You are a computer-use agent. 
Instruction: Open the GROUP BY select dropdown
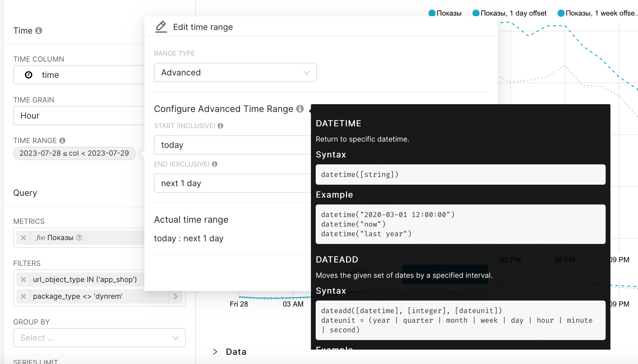pyautogui.click(x=99, y=338)
